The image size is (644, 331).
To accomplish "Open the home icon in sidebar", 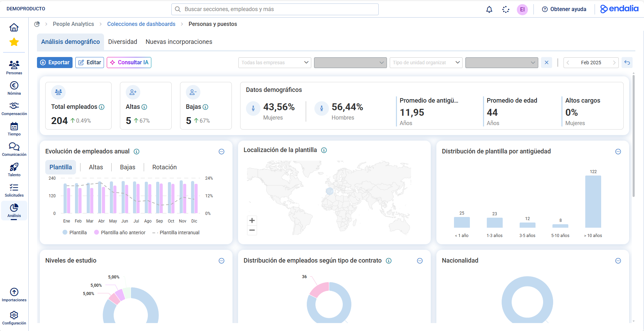I will (14, 27).
